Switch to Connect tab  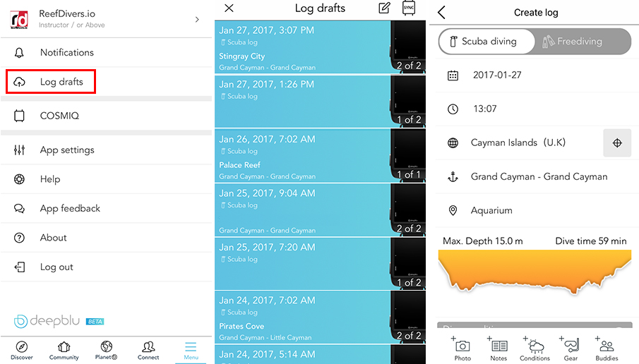(148, 351)
